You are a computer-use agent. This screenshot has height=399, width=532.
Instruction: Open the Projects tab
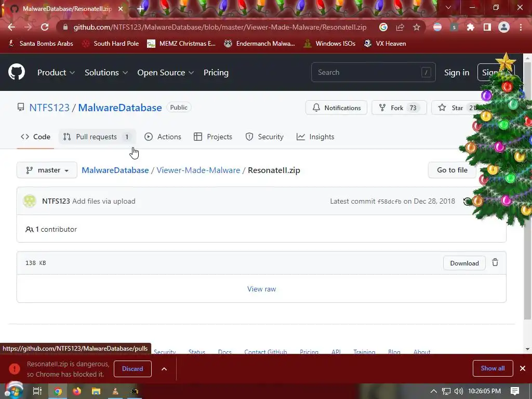coord(212,137)
